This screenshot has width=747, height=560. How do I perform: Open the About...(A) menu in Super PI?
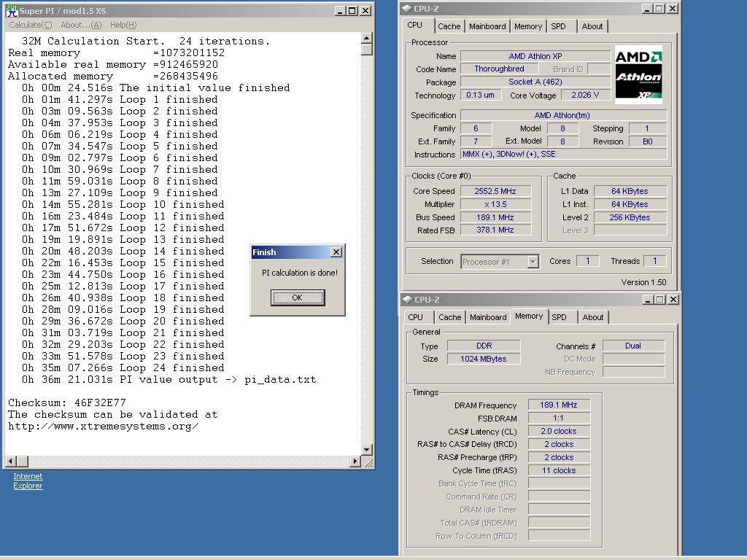pos(81,25)
